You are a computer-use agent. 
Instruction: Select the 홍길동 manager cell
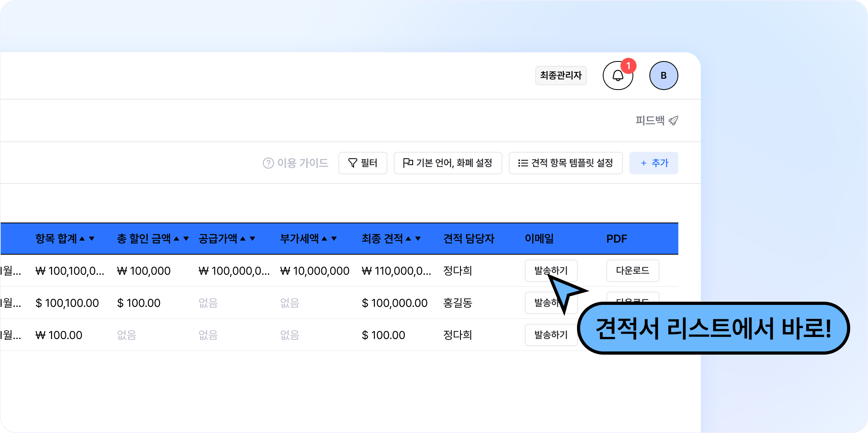457,303
